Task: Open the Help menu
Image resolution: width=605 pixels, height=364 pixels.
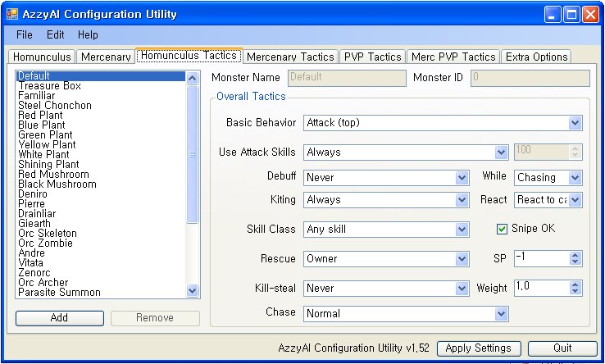Action: (x=88, y=35)
